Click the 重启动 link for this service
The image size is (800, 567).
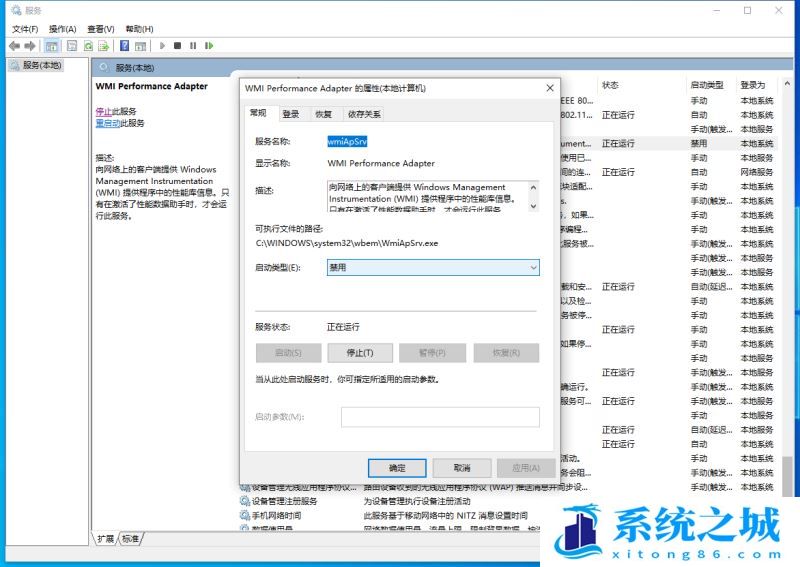point(108,123)
